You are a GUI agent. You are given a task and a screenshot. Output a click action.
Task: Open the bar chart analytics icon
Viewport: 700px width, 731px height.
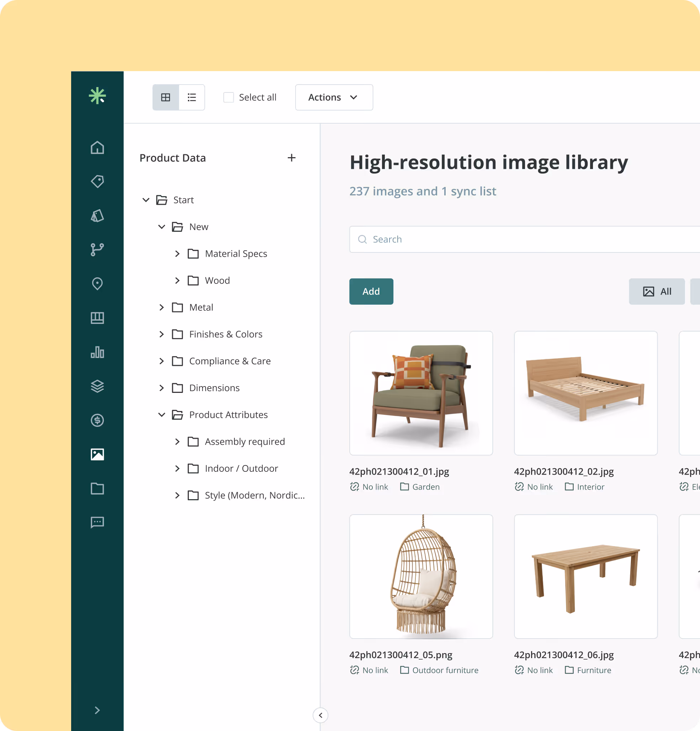click(97, 352)
